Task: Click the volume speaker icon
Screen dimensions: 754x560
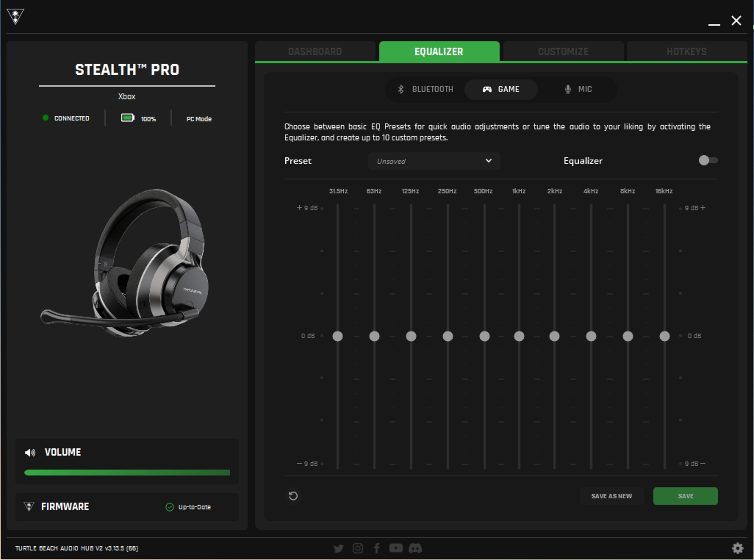Action: click(x=30, y=453)
